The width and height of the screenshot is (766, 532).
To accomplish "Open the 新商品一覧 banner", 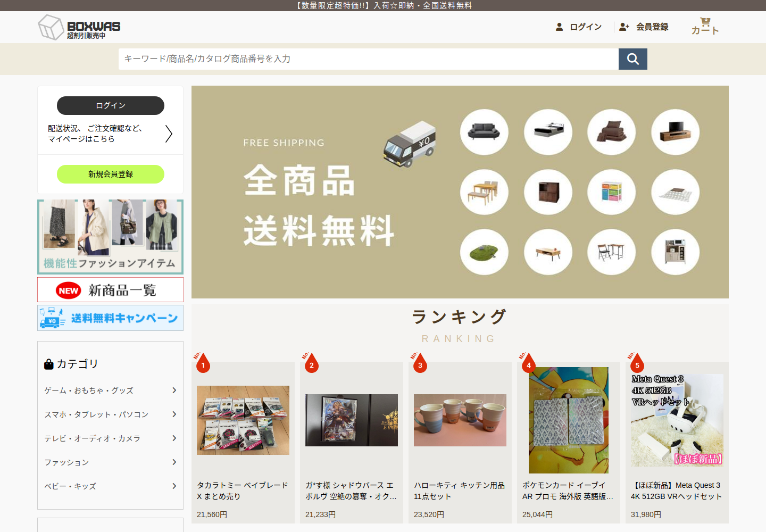I will tap(111, 290).
